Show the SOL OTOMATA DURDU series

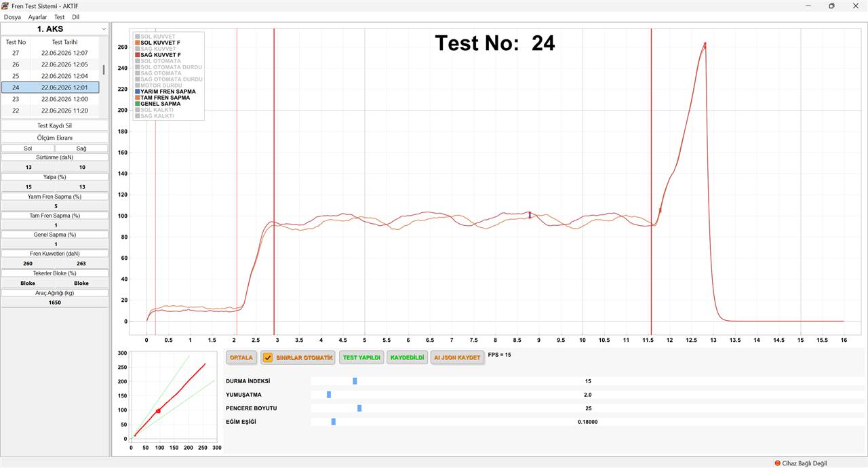(x=168, y=67)
